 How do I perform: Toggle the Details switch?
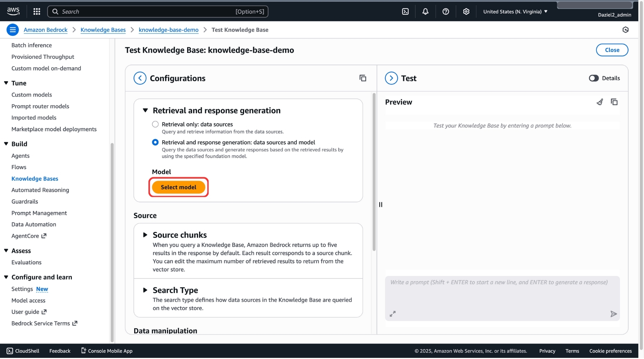(x=594, y=78)
